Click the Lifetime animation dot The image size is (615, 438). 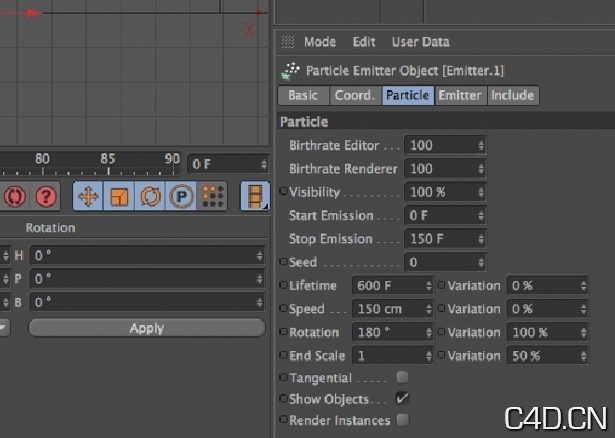point(283,285)
